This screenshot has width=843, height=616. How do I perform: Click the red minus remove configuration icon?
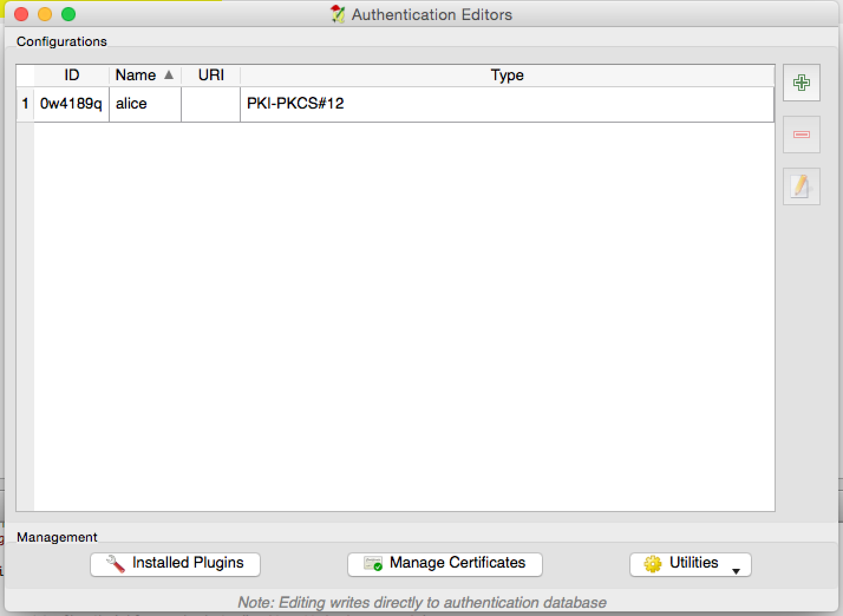[x=801, y=135]
